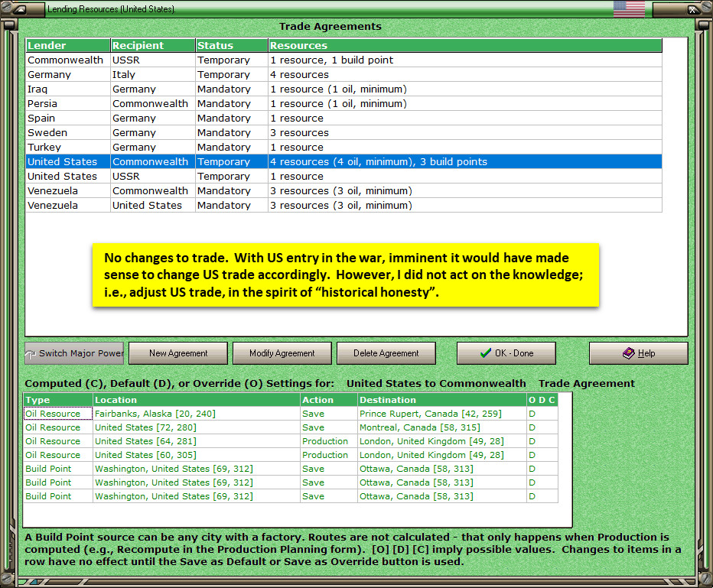Viewport: 713px width, 588px height.
Task: Click the Destination column header
Action: point(442,400)
